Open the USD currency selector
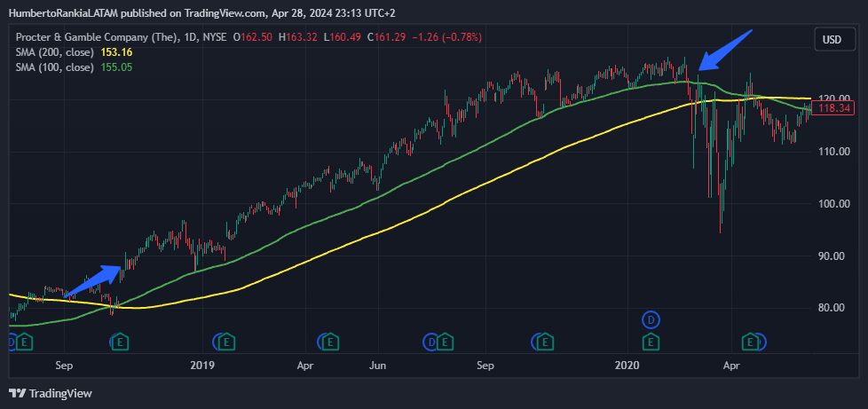868x409 pixels. pyautogui.click(x=832, y=40)
